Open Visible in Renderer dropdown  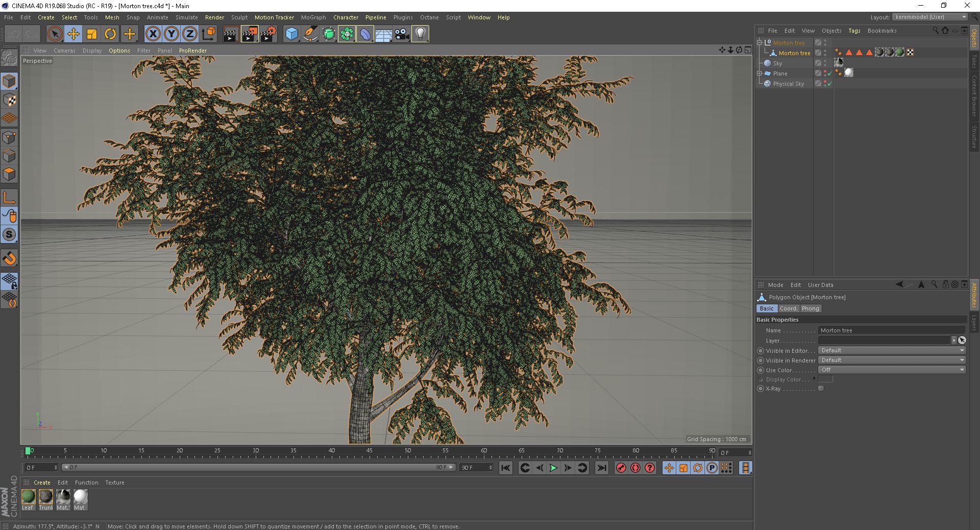(x=892, y=360)
